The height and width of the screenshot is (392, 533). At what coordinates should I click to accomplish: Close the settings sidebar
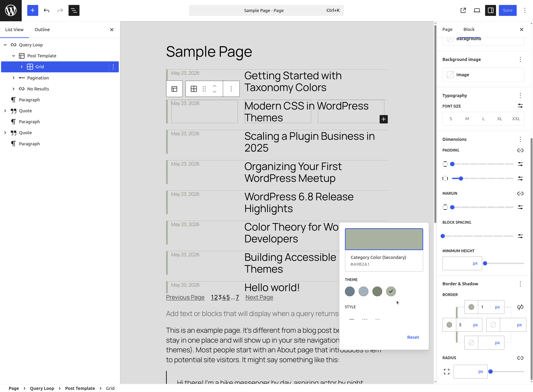pyautogui.click(x=521, y=29)
